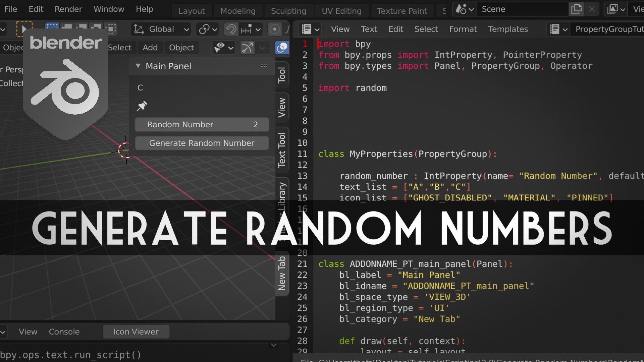Open the Format menu in the Text Editor
Image resolution: width=644 pixels, height=362 pixels.
[x=463, y=29]
